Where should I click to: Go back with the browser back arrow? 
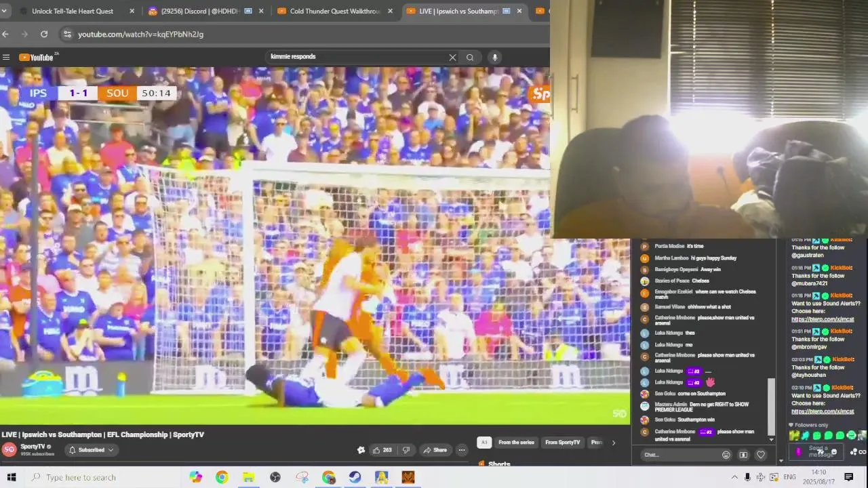[x=5, y=34]
